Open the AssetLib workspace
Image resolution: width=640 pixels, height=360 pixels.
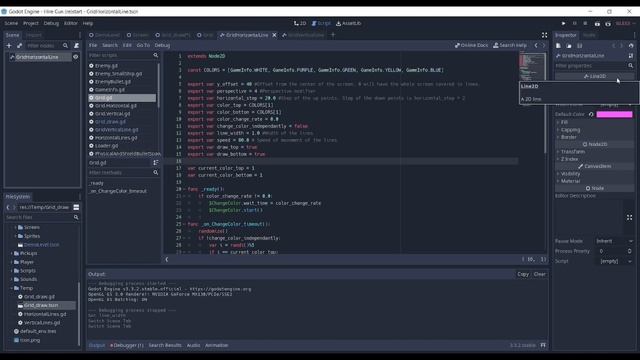[x=349, y=24]
